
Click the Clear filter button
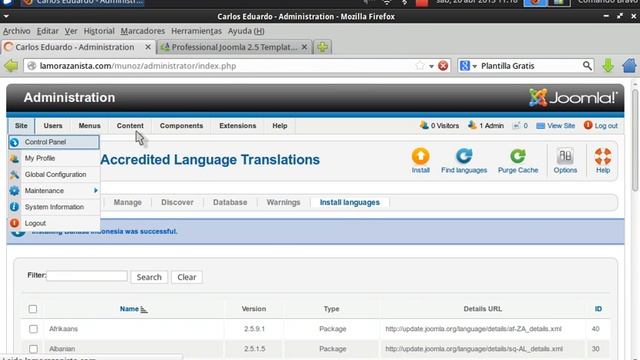pyautogui.click(x=187, y=277)
